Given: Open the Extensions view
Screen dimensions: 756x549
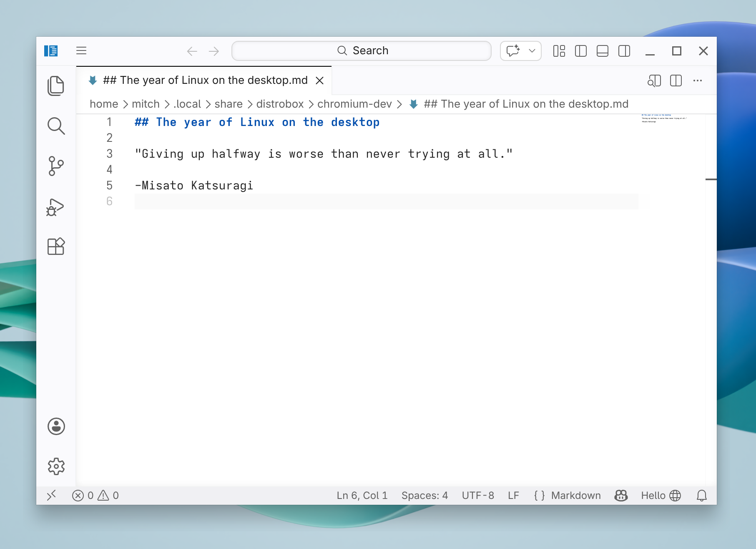Looking at the screenshot, I should 56,246.
